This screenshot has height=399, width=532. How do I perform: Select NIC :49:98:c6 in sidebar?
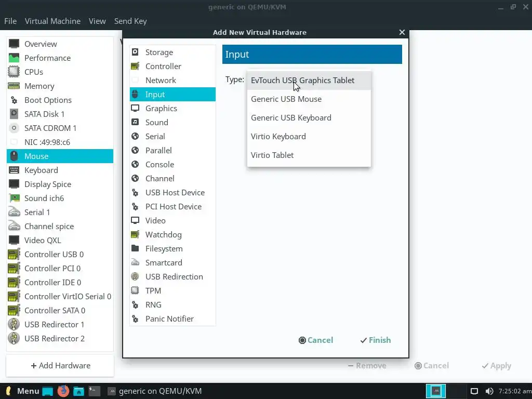pos(60,142)
